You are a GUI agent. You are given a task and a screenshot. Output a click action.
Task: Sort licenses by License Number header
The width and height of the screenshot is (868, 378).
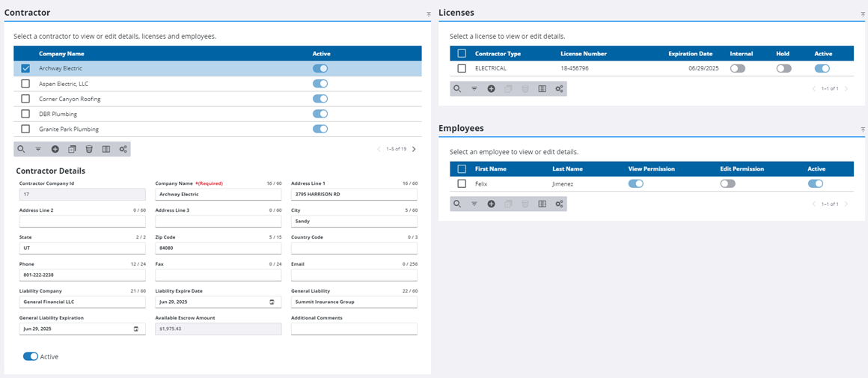tap(584, 54)
